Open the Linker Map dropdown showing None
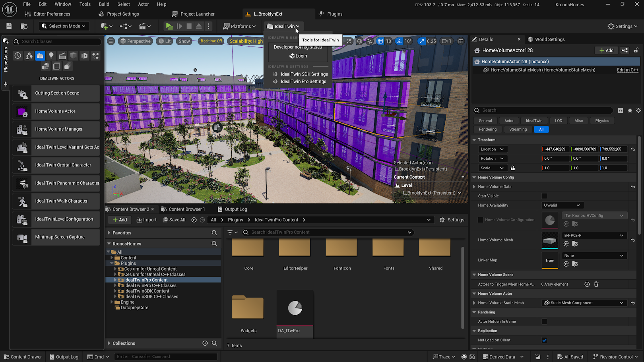The image size is (644, 362). tap(594, 256)
